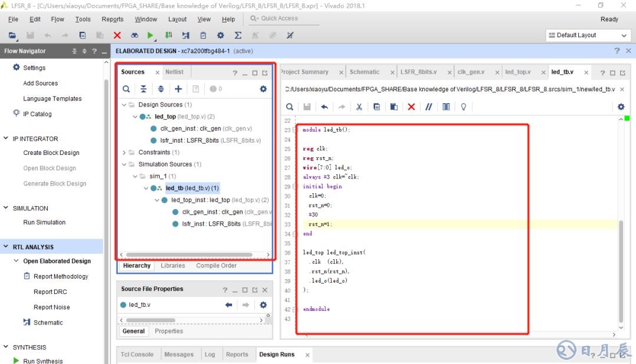
Task: Collapse the RTL ANALYSIS section
Action: click(6, 247)
